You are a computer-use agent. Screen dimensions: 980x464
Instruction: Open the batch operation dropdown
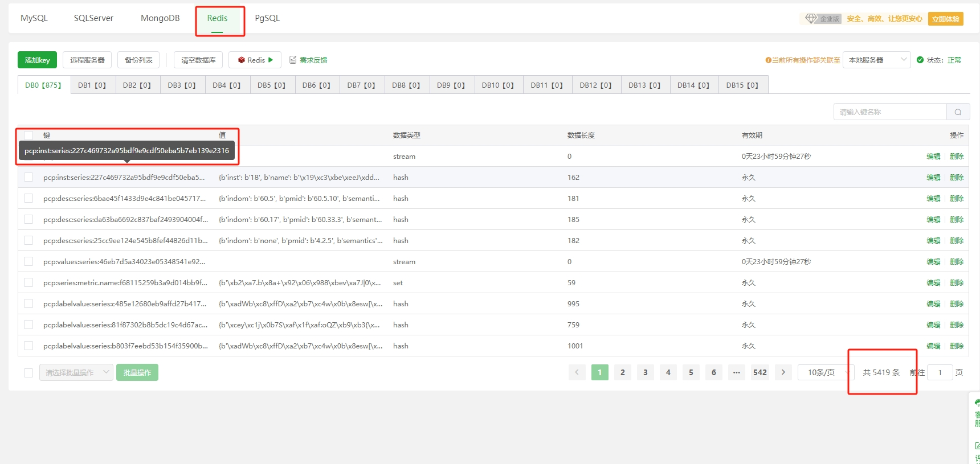pos(76,372)
